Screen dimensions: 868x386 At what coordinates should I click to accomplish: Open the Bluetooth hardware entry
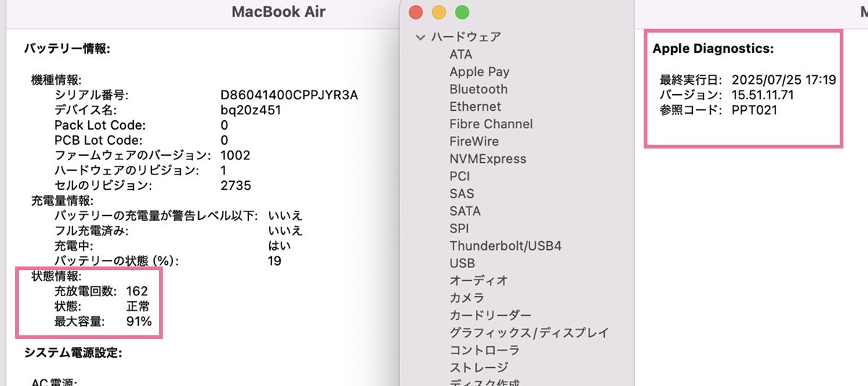pos(479,89)
